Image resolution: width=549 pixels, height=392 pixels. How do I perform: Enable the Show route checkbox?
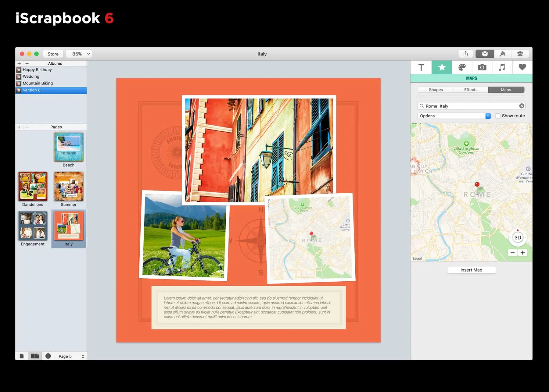coord(498,116)
